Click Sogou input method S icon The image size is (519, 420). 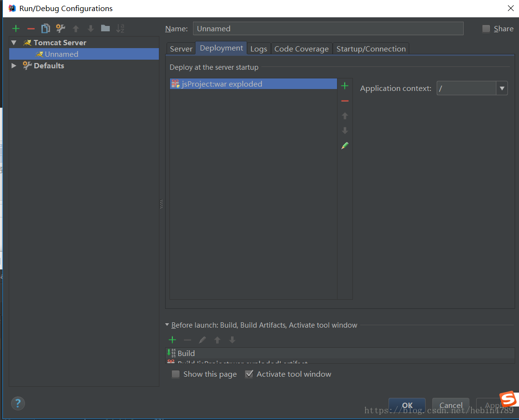click(x=508, y=399)
